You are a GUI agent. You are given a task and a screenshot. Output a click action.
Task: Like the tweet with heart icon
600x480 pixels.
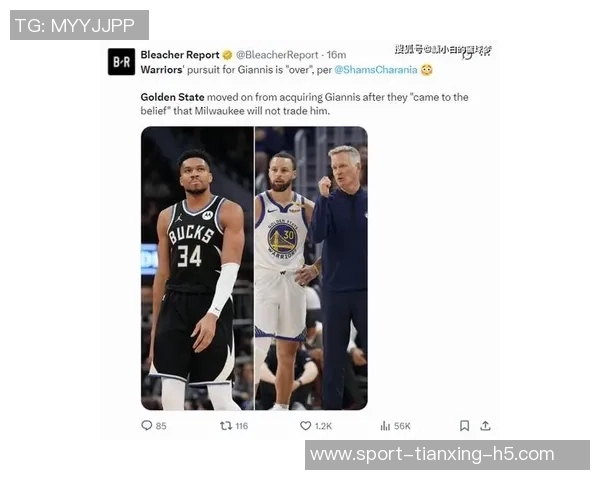[305, 426]
